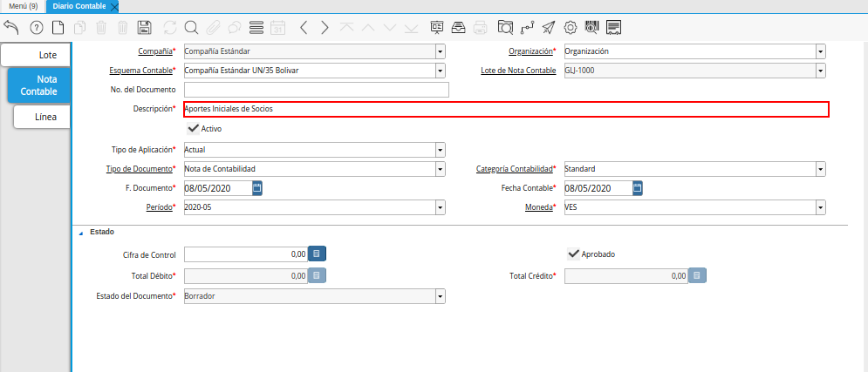
Task: Click the down arrow next-row icon
Action: [390, 27]
